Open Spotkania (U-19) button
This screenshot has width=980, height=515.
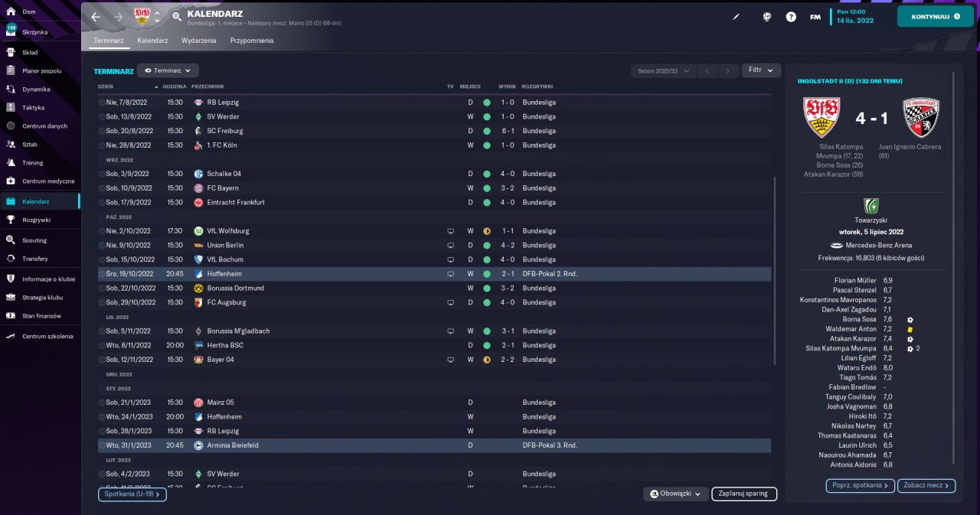coord(132,494)
